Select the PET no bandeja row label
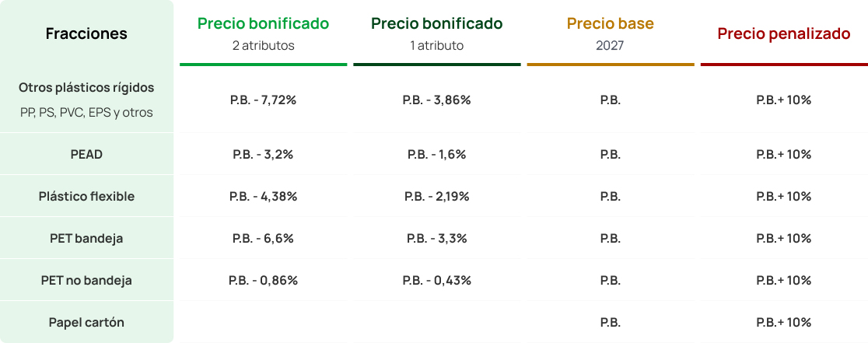Image resolution: width=868 pixels, height=343 pixels. pyautogui.click(x=86, y=281)
